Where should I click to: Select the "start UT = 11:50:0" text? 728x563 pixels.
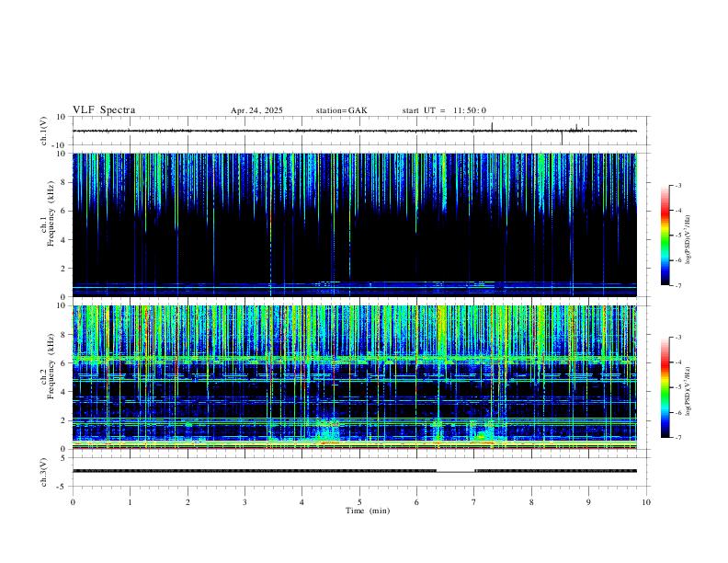(x=444, y=110)
